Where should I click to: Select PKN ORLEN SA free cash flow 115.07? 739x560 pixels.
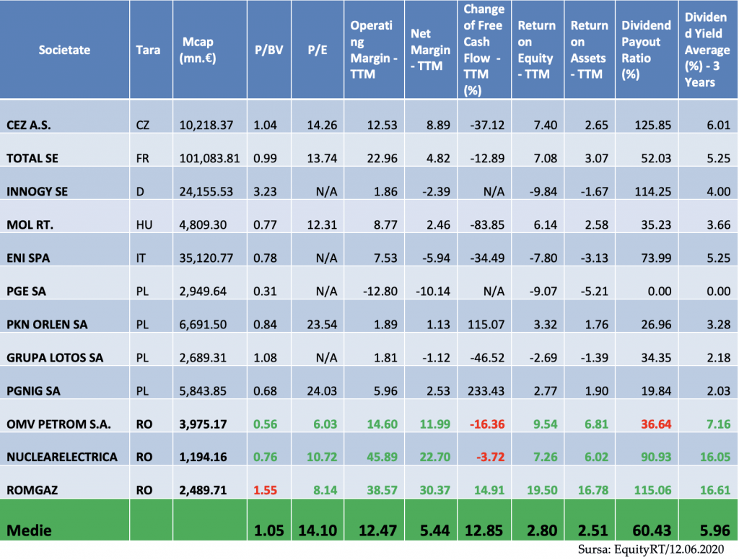pyautogui.click(x=484, y=325)
